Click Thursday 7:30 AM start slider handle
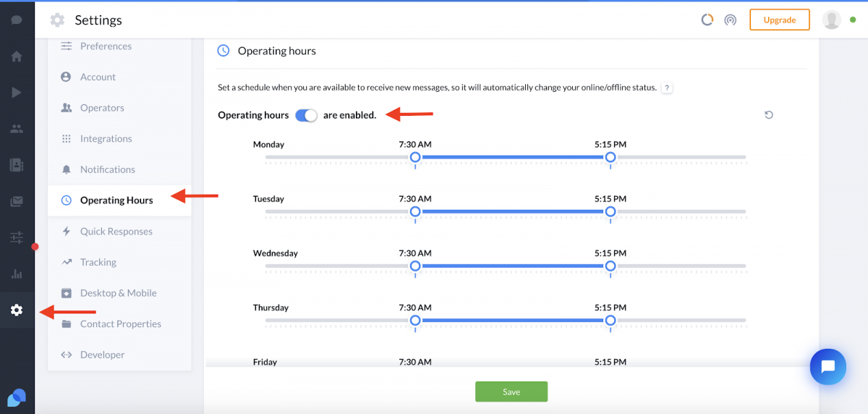 point(415,320)
